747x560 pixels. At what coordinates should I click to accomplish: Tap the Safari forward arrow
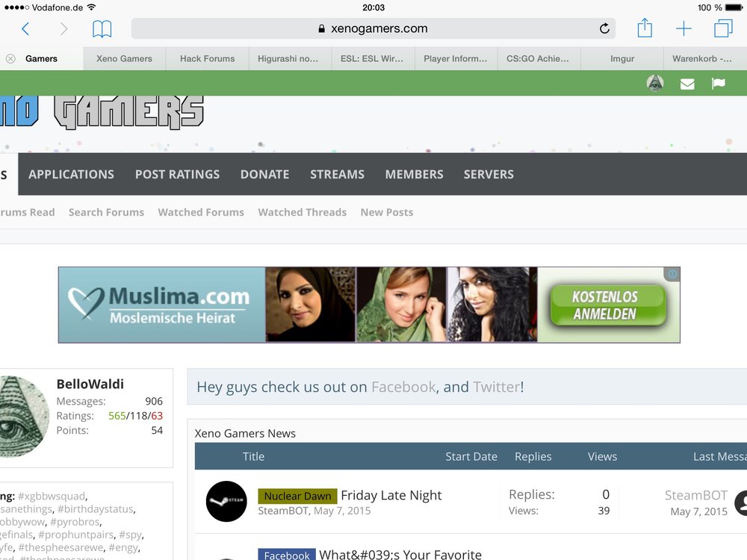pos(63,28)
